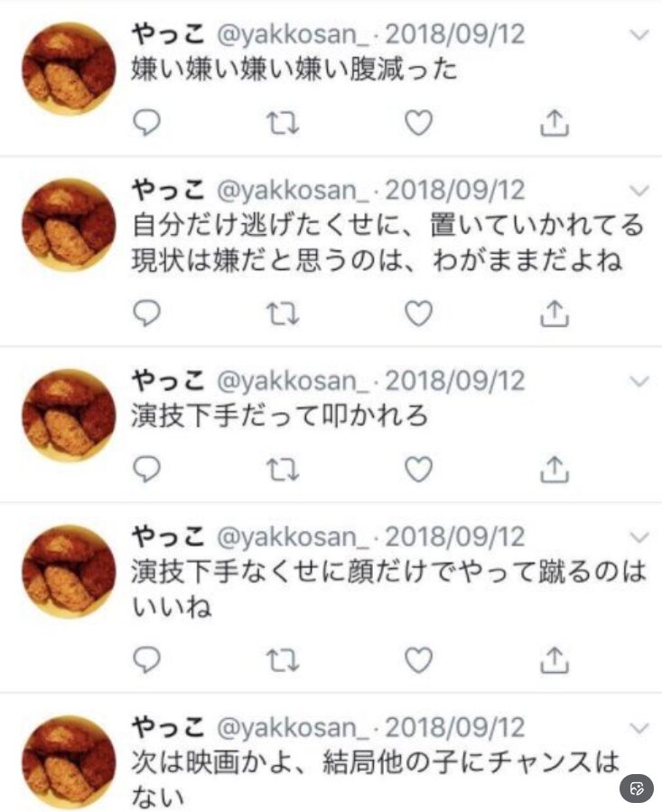Open やっこ profile name on 次は映画かよ tweet
The height and width of the screenshot is (812, 662).
168,727
